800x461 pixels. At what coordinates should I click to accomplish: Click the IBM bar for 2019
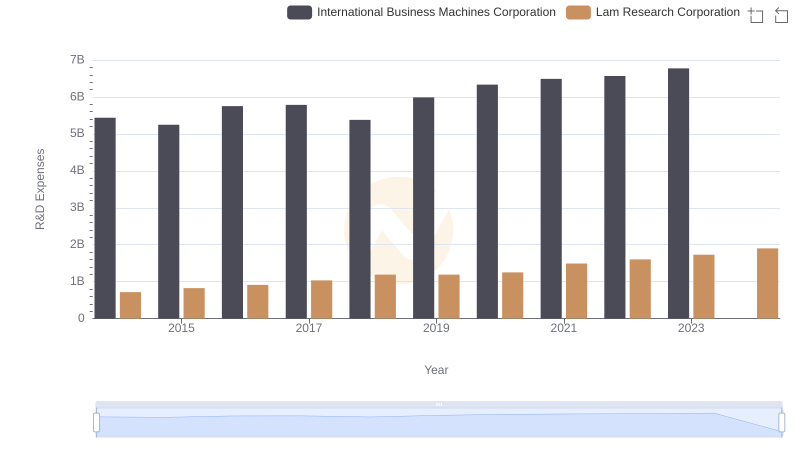click(423, 208)
